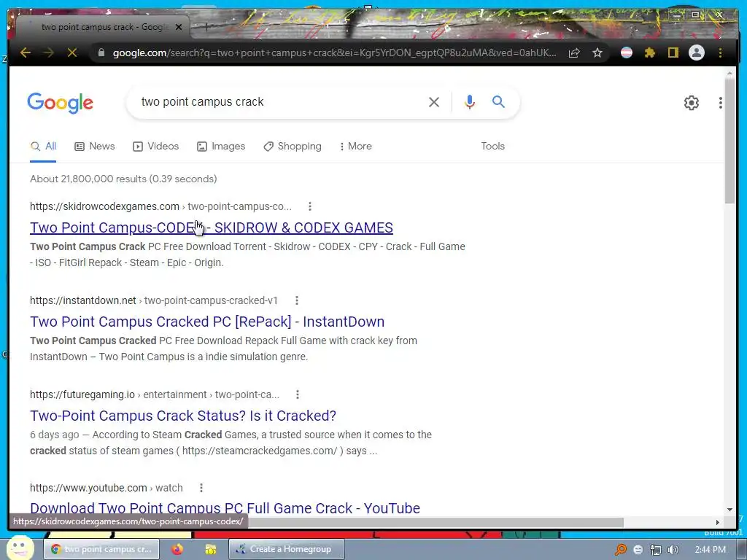Click the 2:44 PM taskbar clock

(x=710, y=550)
